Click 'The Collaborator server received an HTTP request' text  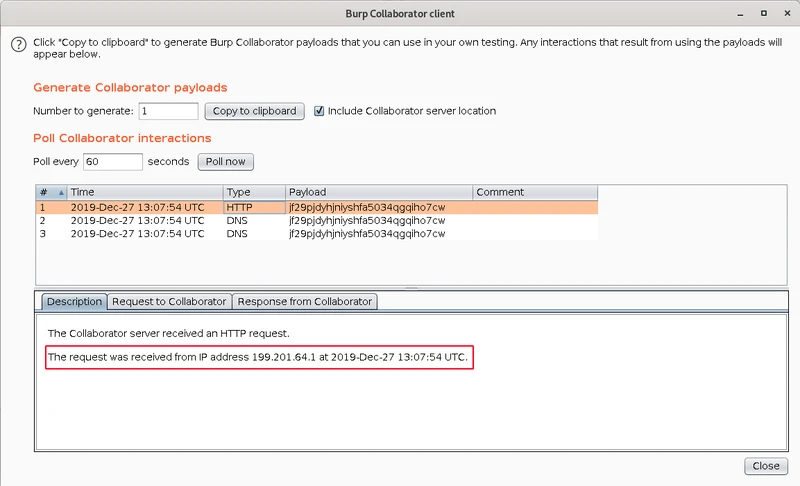coord(168,334)
